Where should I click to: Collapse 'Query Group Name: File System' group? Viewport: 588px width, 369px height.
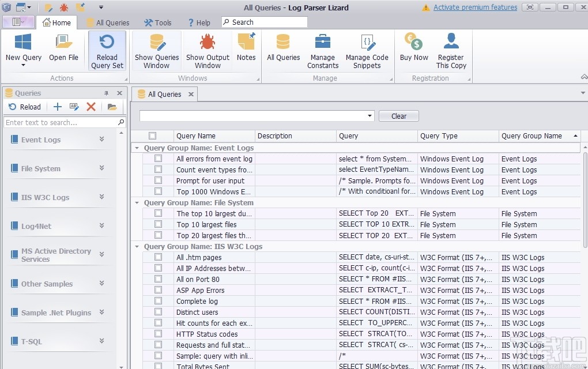pos(137,203)
